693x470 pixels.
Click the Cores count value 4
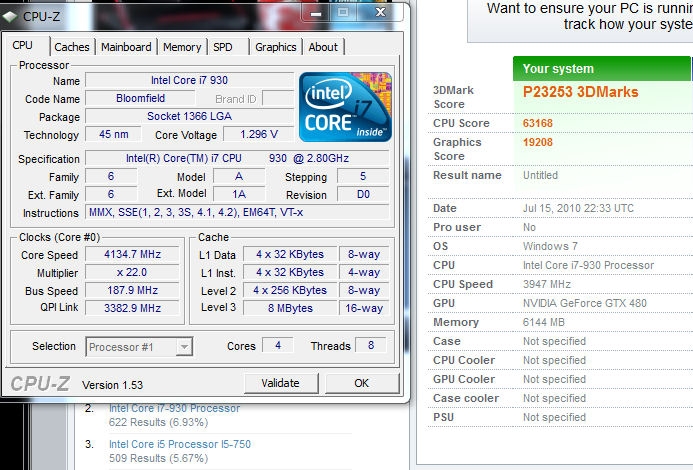(278, 345)
